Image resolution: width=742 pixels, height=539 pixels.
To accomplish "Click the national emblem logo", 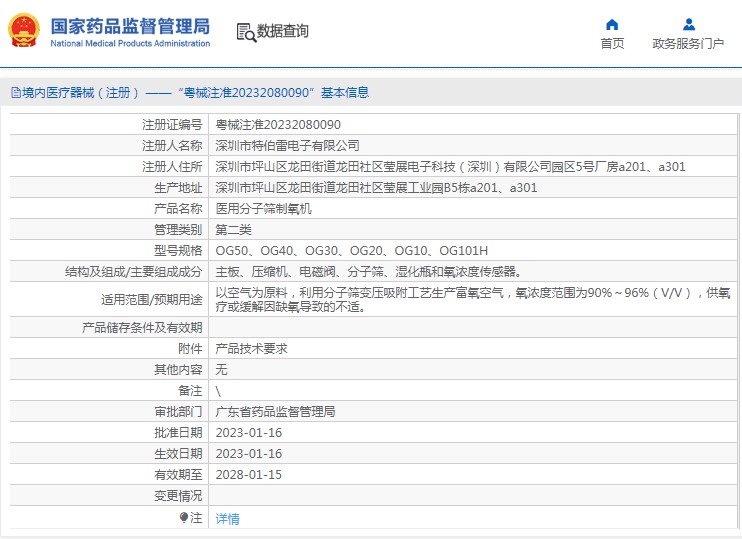I will 24,30.
